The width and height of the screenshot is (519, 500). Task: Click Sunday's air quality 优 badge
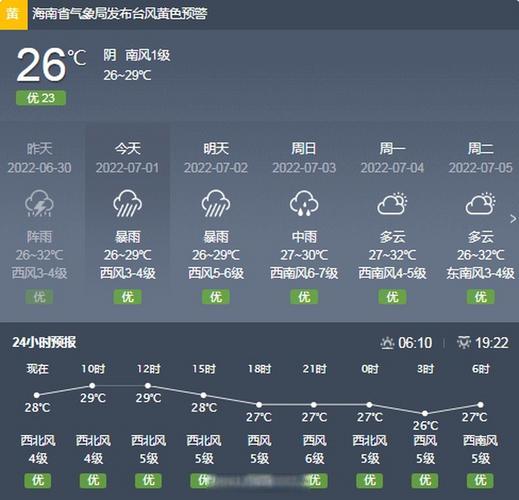coord(304,297)
